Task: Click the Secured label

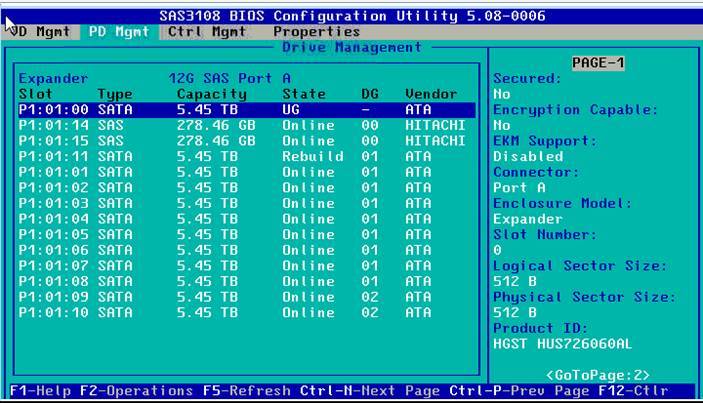Action: (x=527, y=78)
